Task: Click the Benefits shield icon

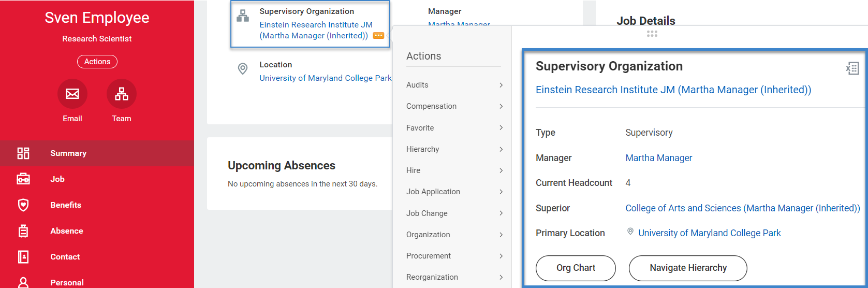Action: 23,205
